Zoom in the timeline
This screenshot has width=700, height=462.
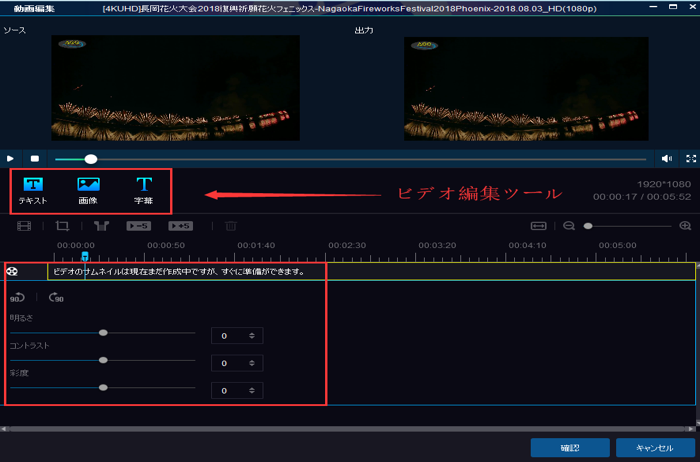pos(685,226)
